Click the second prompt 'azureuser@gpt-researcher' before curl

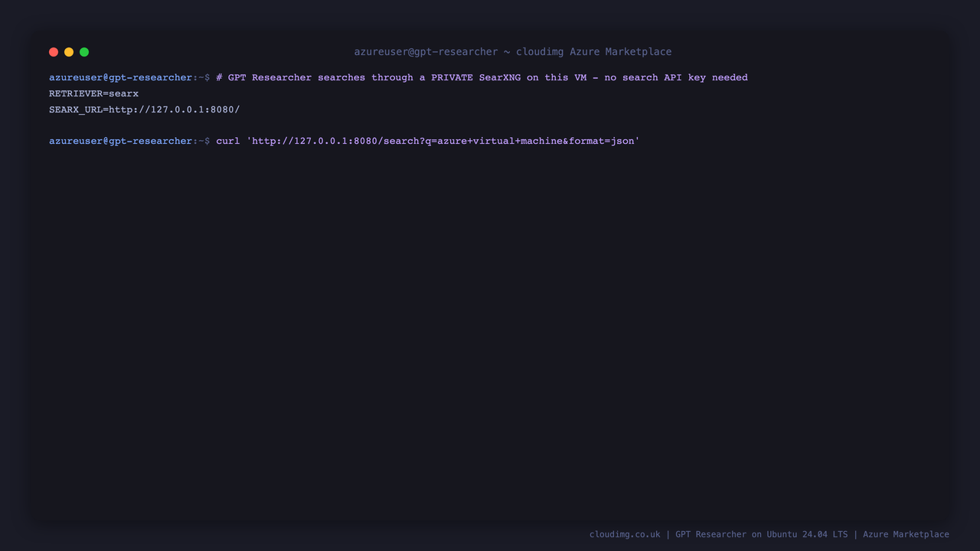tap(121, 141)
